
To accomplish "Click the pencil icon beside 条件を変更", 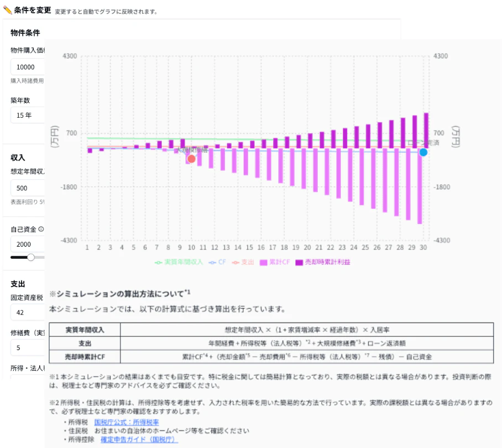I will pyautogui.click(x=8, y=9).
